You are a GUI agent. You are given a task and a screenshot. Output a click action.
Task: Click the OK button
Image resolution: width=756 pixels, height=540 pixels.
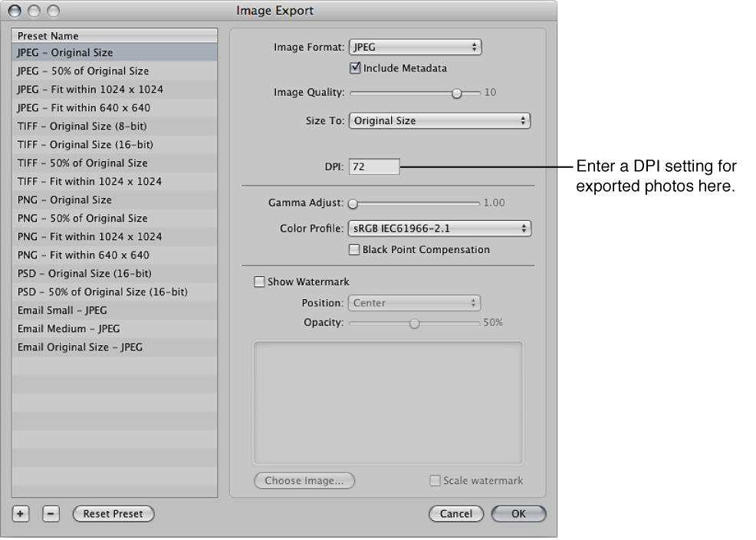518,514
